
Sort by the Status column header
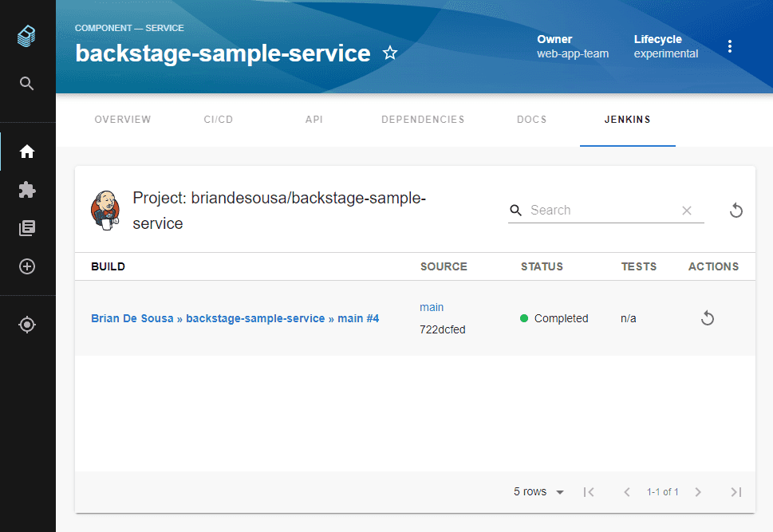542,266
